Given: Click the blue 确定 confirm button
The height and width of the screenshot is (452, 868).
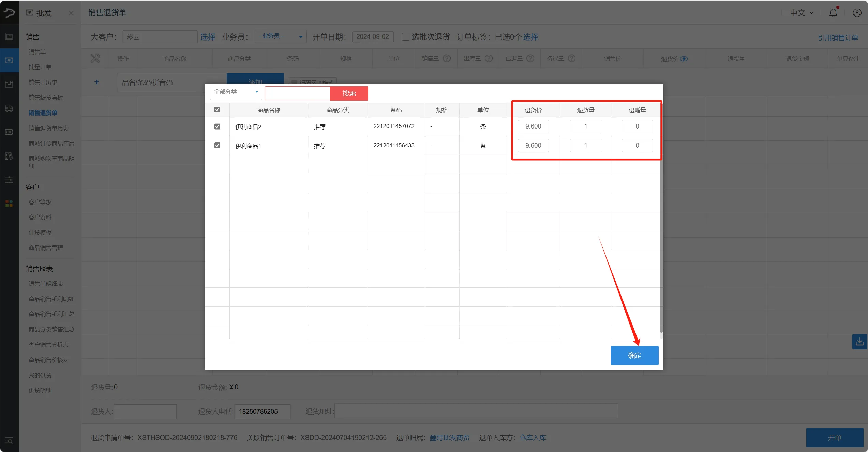Looking at the screenshot, I should point(634,356).
